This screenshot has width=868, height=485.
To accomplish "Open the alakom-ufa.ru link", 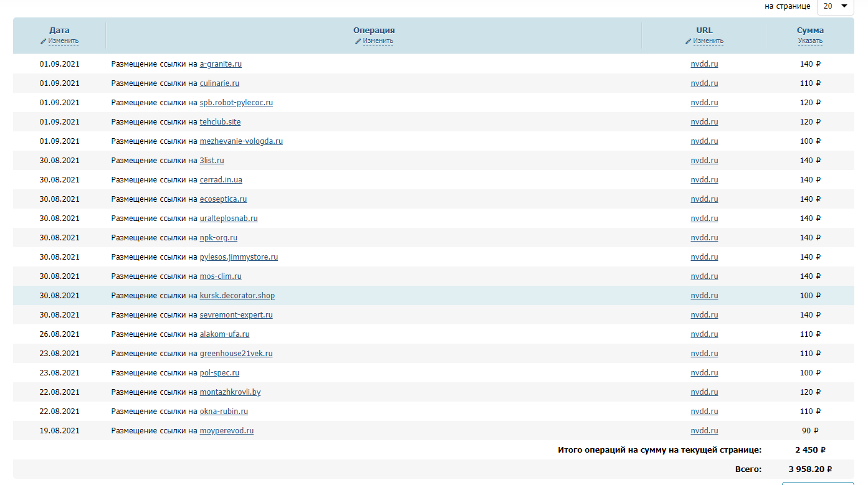I will [224, 334].
